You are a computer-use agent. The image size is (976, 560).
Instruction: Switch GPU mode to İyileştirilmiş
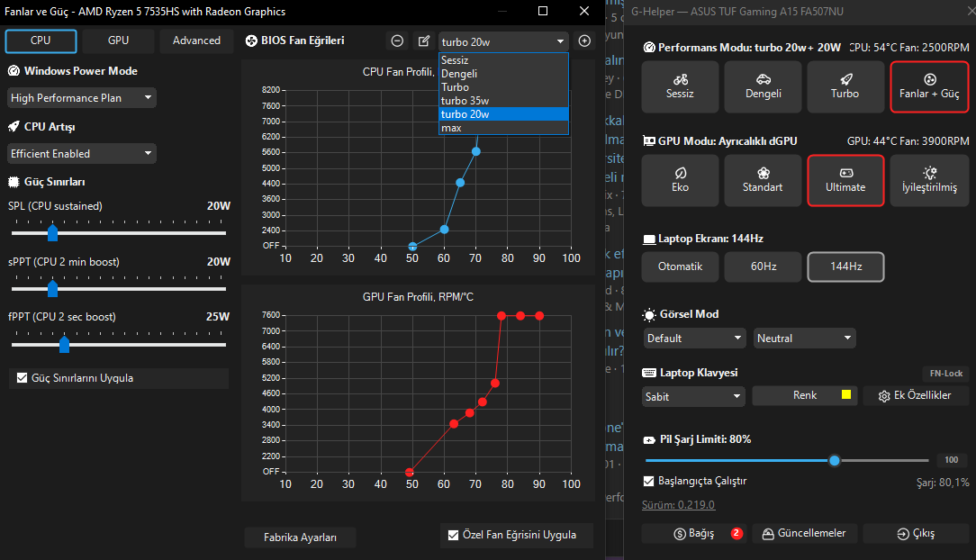coord(929,180)
